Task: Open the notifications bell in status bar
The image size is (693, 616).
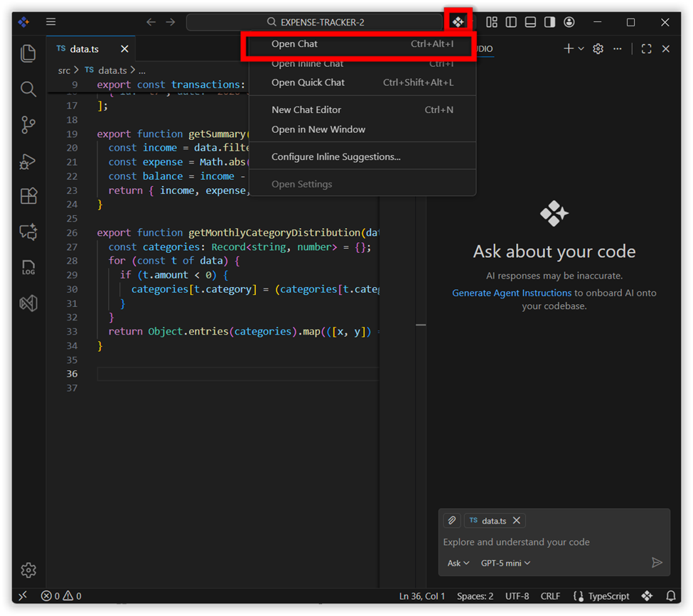Action: coord(670,596)
